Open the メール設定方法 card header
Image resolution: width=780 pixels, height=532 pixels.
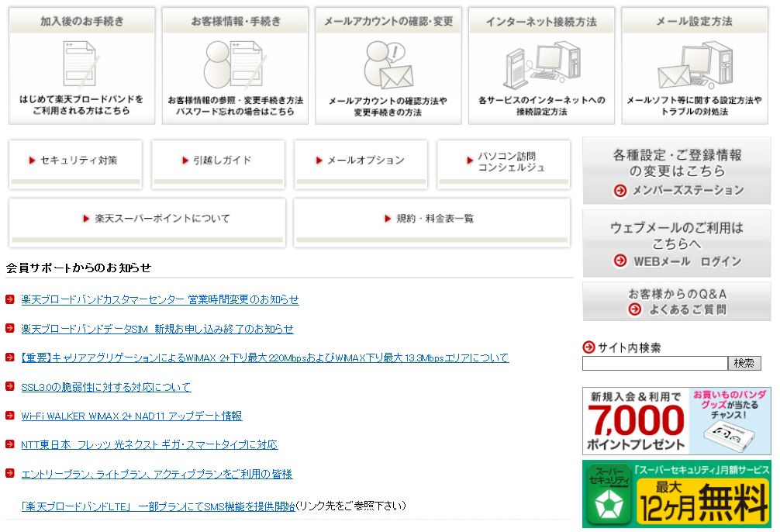(x=695, y=22)
